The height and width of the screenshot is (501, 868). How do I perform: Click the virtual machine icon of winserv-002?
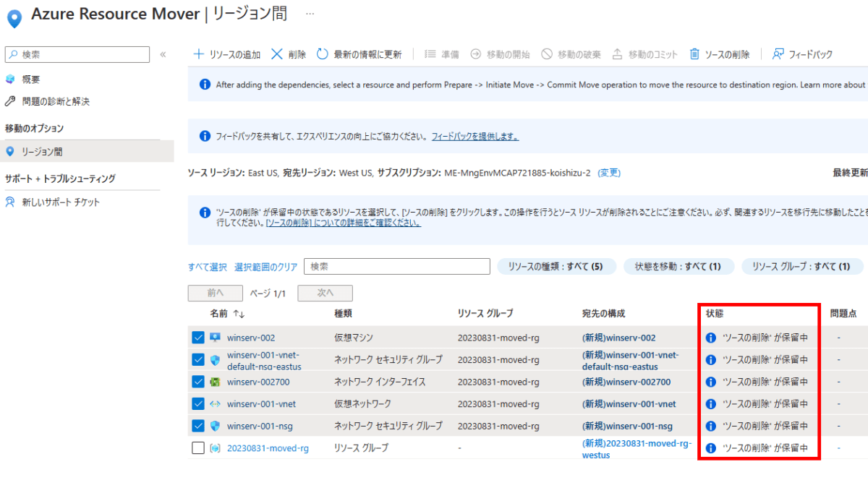coord(216,338)
